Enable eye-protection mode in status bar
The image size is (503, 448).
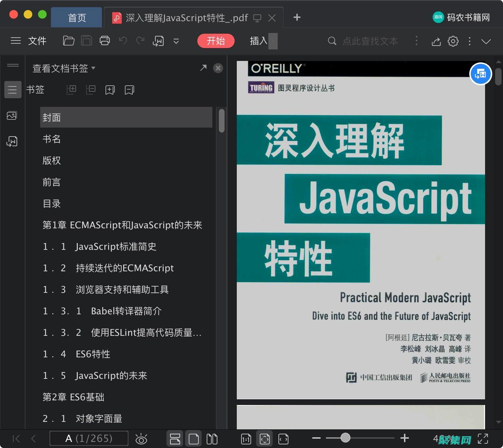click(141, 438)
